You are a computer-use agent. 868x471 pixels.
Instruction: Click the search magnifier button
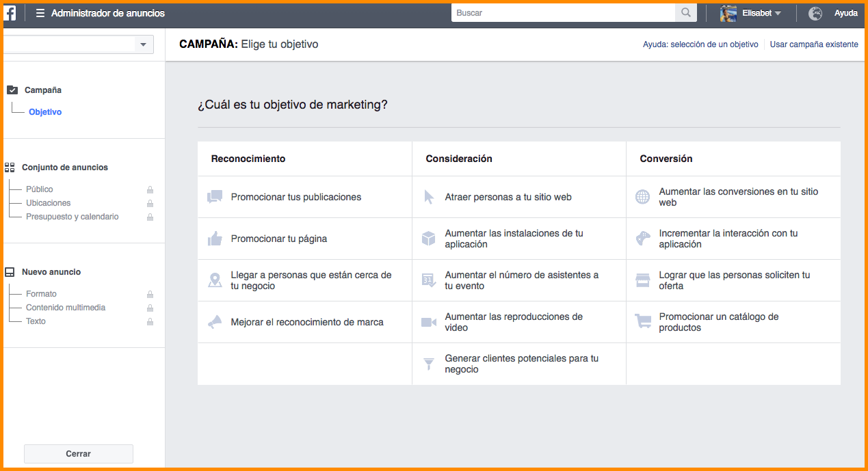coord(685,13)
